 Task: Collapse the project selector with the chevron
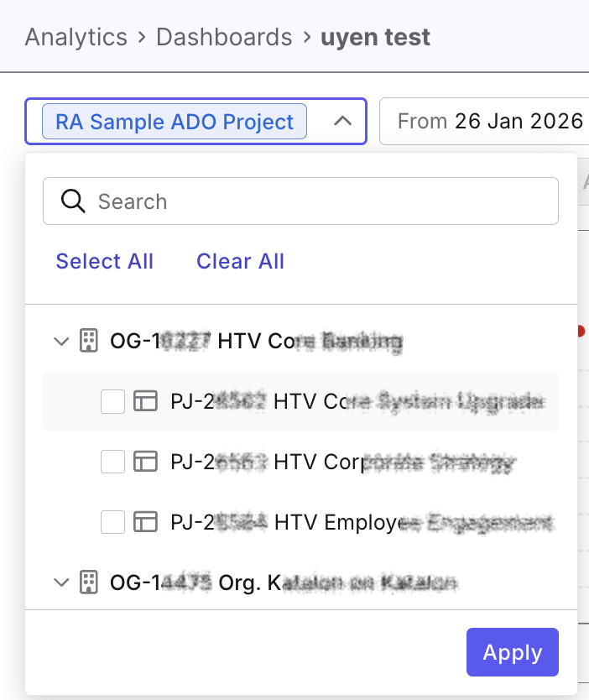341,121
